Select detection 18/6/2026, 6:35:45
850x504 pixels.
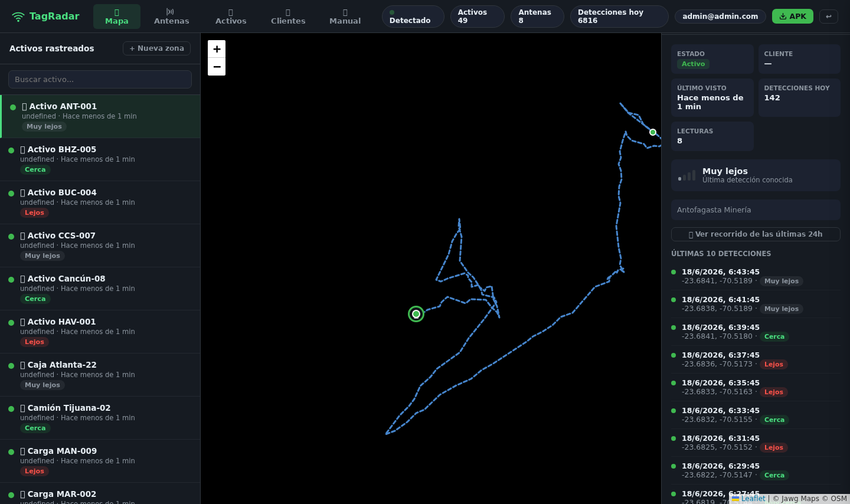tap(756, 387)
